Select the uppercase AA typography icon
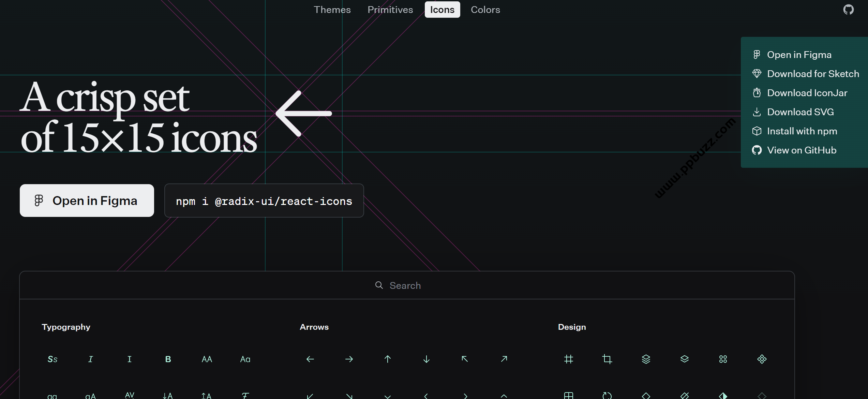Viewport: 868px width, 399px height. (x=207, y=359)
